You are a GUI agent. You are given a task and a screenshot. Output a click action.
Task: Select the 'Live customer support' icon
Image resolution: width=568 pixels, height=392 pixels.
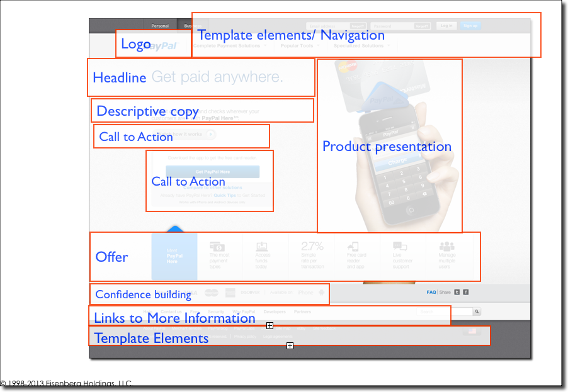pyautogui.click(x=400, y=247)
